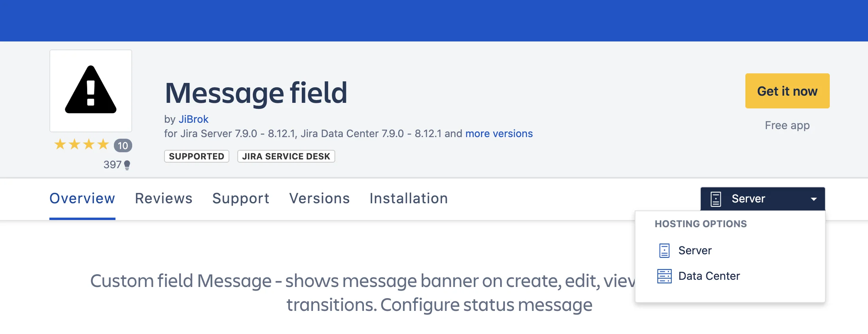Click the server icon in hosting dropdown button
868x334 pixels.
pyautogui.click(x=716, y=198)
